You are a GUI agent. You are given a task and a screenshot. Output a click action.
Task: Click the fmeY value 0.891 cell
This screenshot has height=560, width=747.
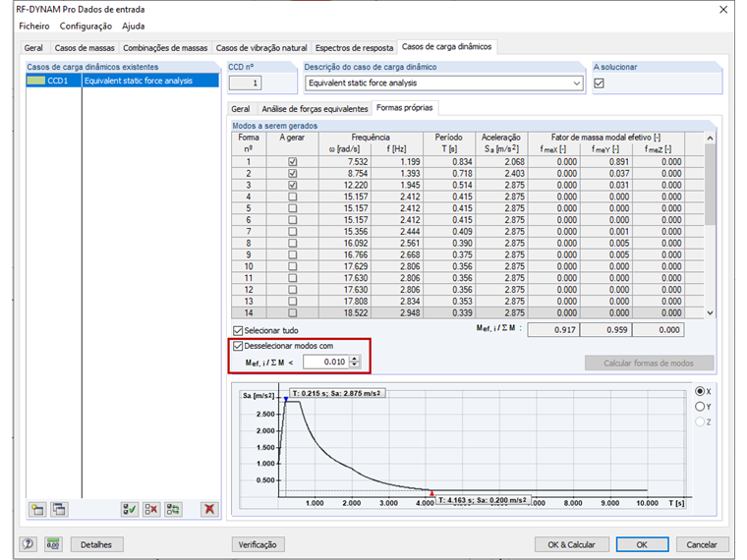click(606, 162)
